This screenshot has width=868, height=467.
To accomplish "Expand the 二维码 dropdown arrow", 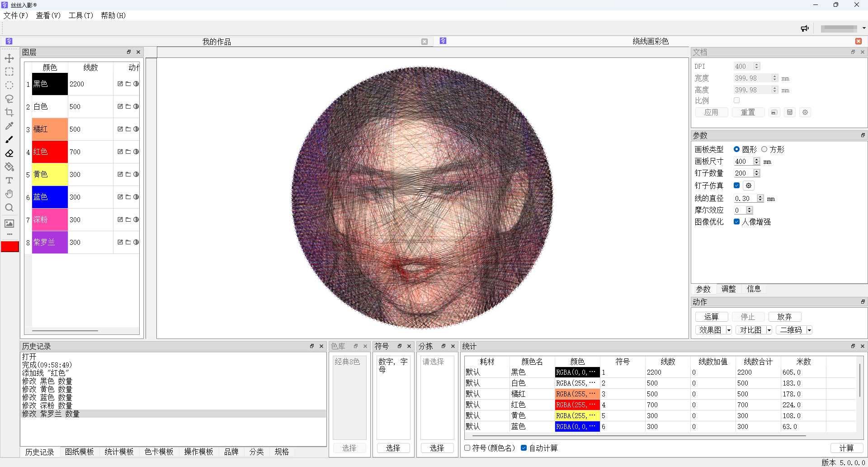I will point(809,330).
